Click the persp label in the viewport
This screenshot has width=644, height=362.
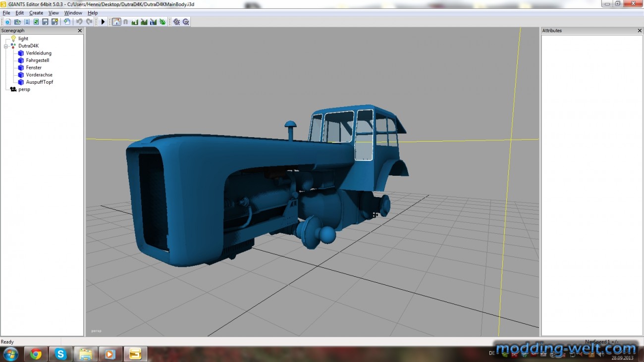[96, 331]
